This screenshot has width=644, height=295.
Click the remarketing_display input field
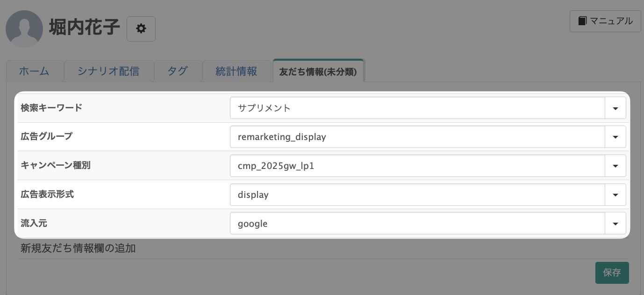tap(417, 137)
